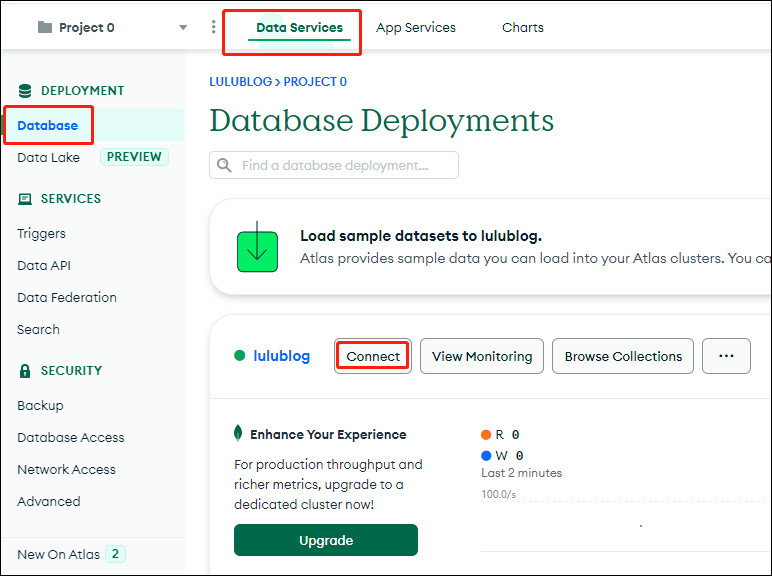The width and height of the screenshot is (772, 576).
Task: Open Advanced in the sidebar
Action: (x=48, y=502)
